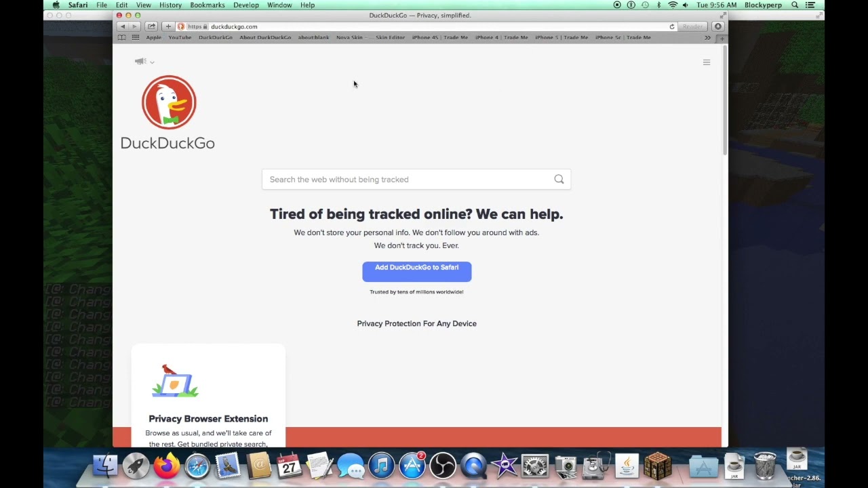Open the History menu
The image size is (868, 488).
click(170, 5)
